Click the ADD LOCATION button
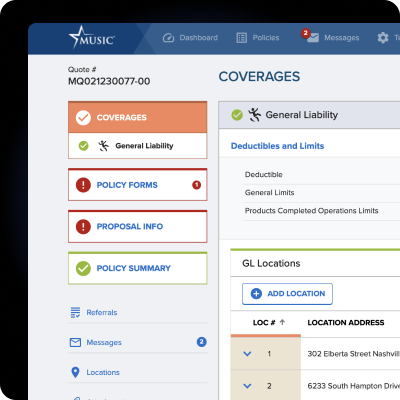 tap(287, 294)
